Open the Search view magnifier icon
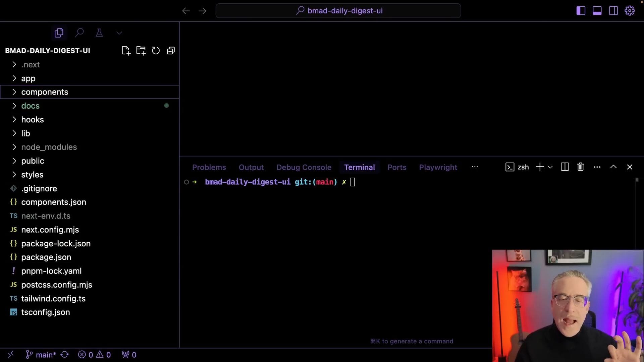 pyautogui.click(x=79, y=33)
